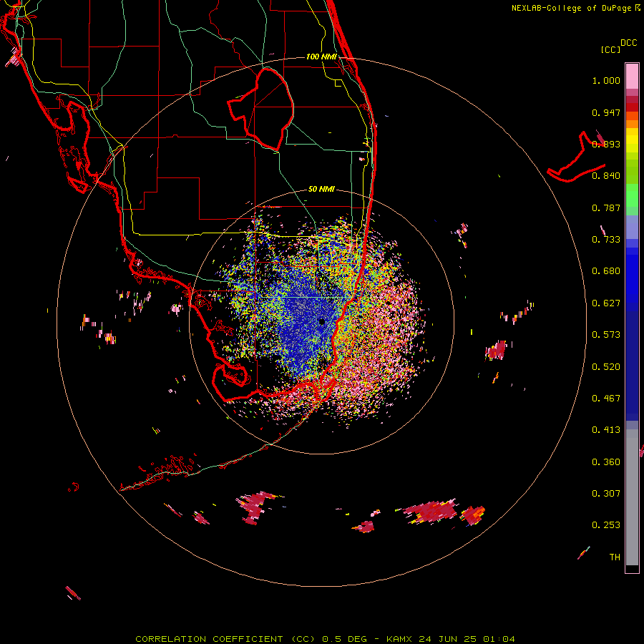Click the 0.307 scale value

tap(606, 494)
